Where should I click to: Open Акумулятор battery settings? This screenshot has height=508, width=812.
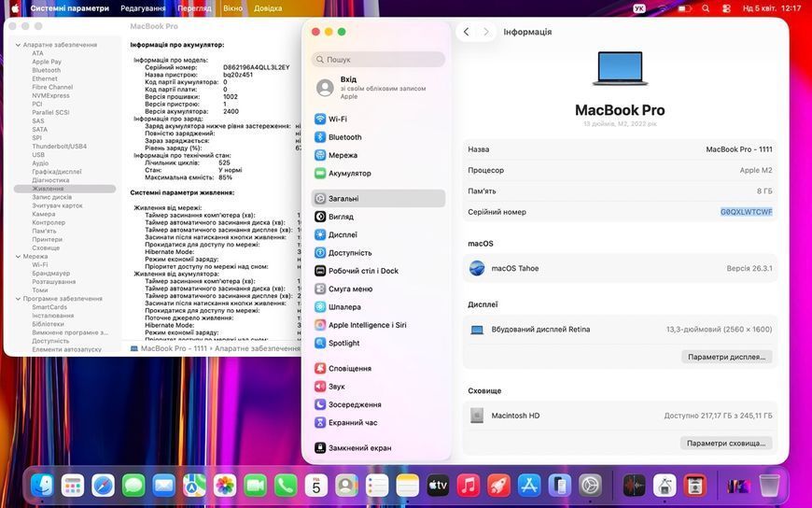(378, 174)
